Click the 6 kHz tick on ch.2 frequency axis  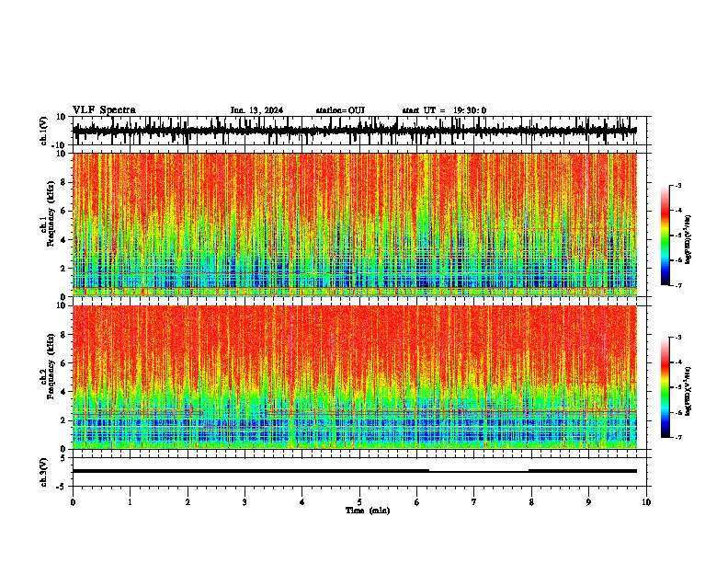coord(63,363)
